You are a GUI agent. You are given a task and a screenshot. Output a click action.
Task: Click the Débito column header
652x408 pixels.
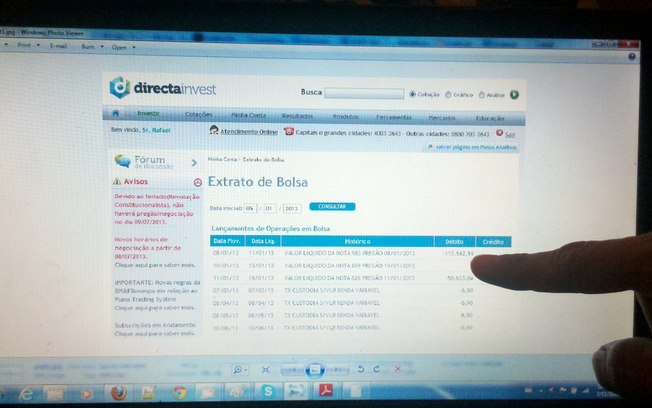(x=454, y=242)
